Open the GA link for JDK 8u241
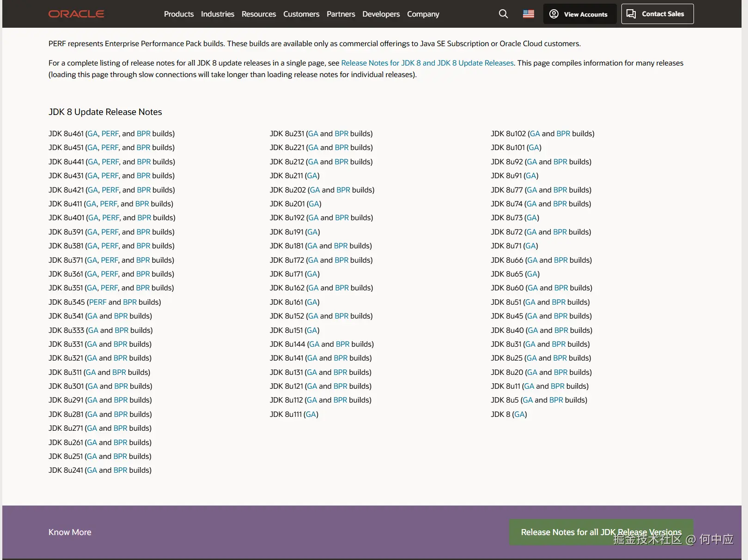The height and width of the screenshot is (560, 748). click(92, 470)
